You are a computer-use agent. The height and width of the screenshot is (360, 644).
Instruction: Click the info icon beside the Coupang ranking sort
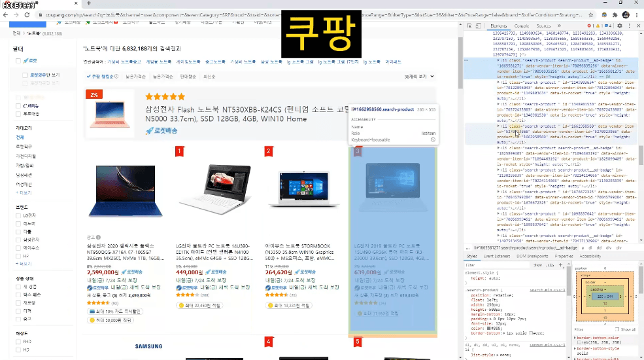(x=116, y=77)
